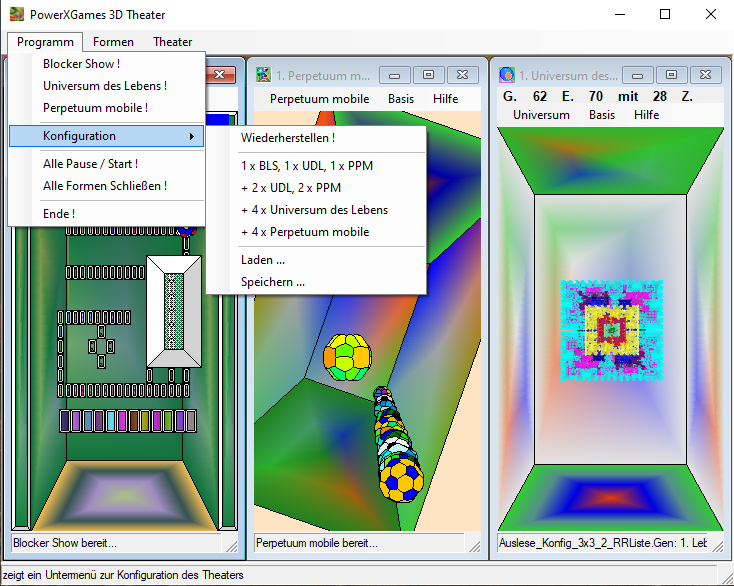This screenshot has width=734, height=586.
Task: Open Perpetuum mobile menu in child window
Action: pyautogui.click(x=319, y=99)
